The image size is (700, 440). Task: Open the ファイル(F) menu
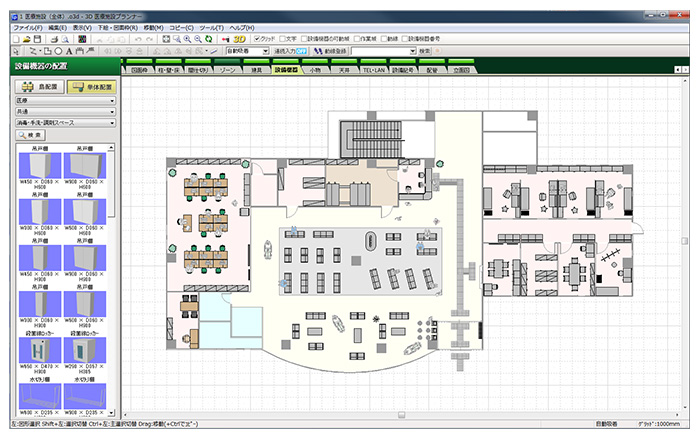(x=27, y=28)
